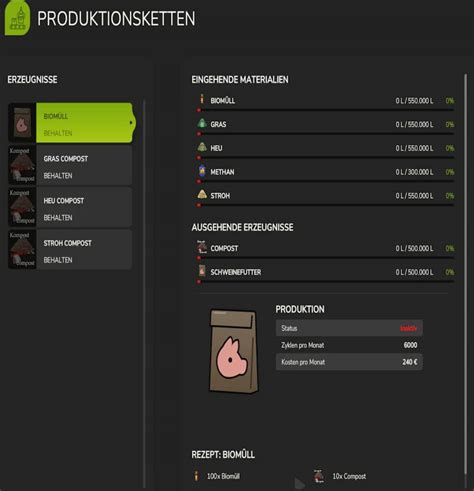Viewport: 474px width, 491px height.
Task: Click the Biomüll fill level bar
Action: click(x=326, y=110)
